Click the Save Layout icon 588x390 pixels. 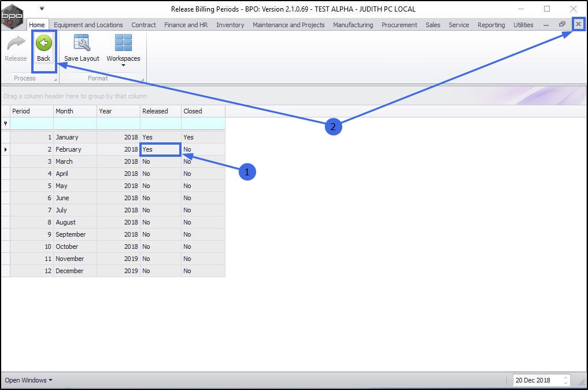point(82,43)
